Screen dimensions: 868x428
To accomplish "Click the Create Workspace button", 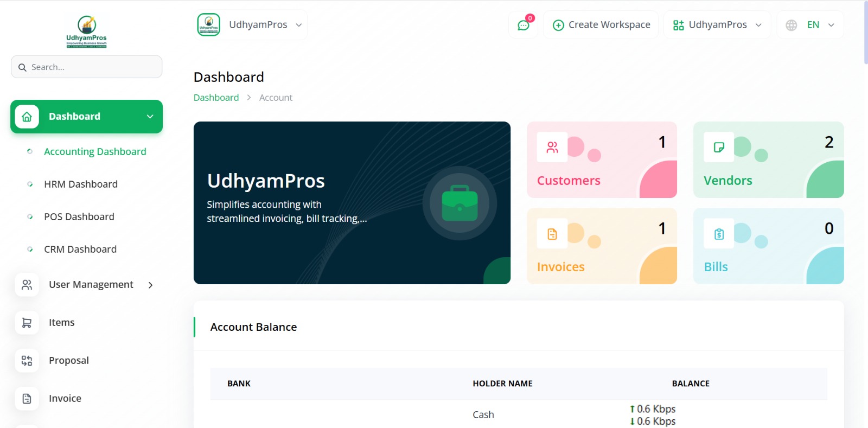I will coord(601,25).
